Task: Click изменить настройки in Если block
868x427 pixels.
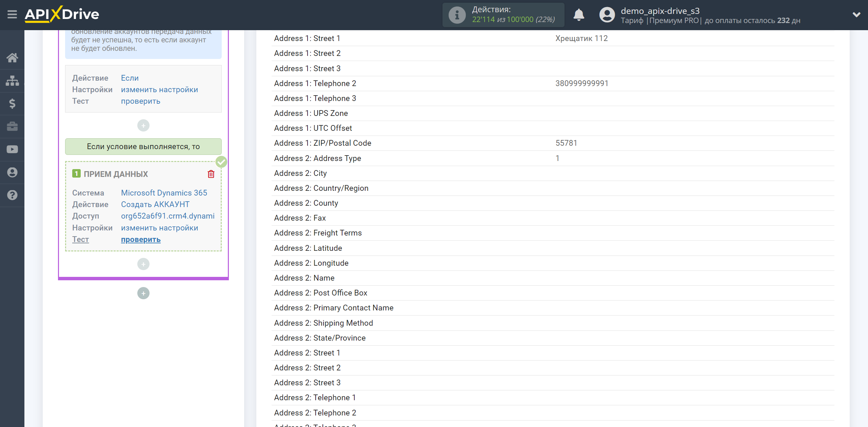Action: click(159, 89)
